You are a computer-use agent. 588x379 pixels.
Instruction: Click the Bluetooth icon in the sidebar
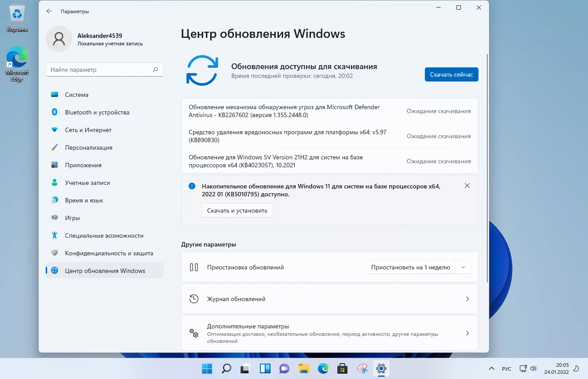coord(55,112)
